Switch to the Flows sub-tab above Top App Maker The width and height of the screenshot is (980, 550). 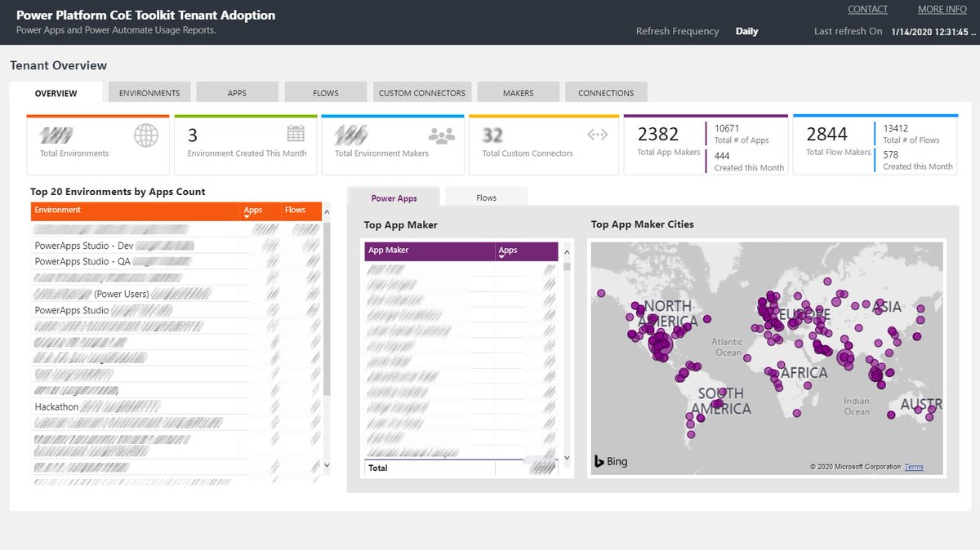click(x=487, y=197)
